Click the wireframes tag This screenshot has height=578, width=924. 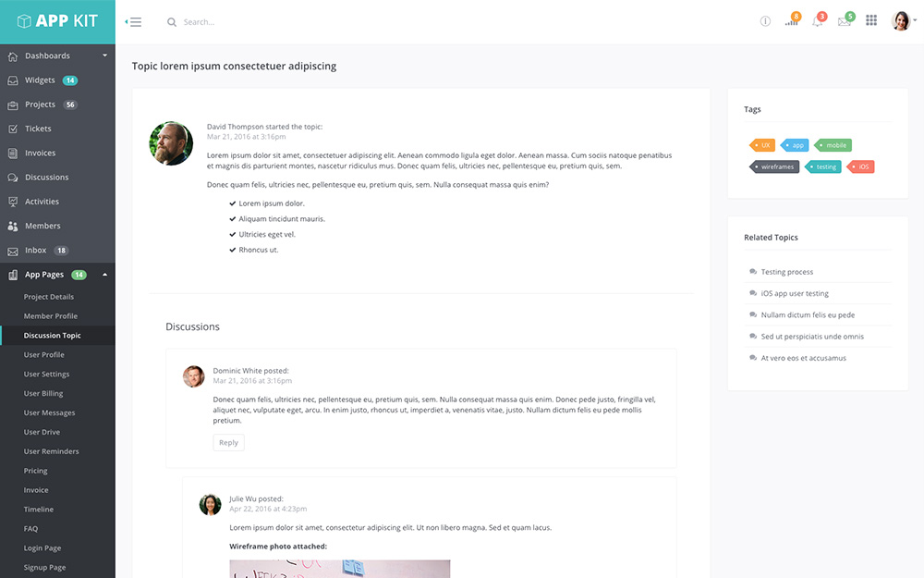775,167
